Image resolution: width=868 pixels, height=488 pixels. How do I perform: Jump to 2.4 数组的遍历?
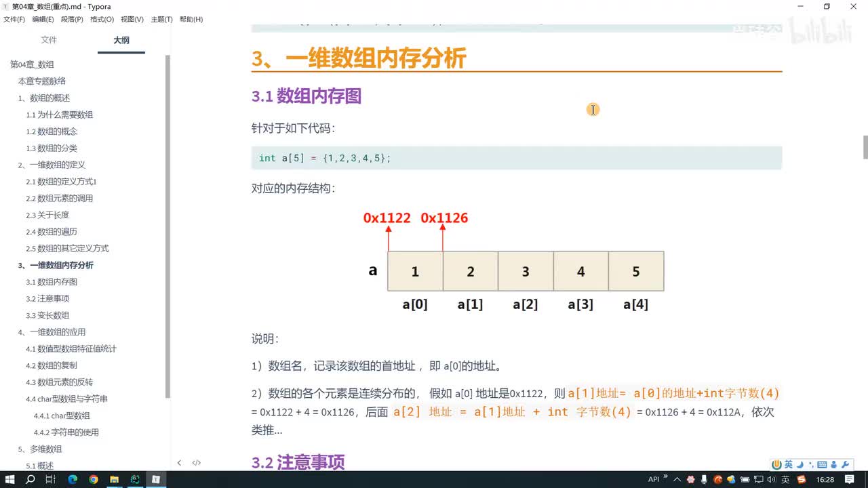52,232
